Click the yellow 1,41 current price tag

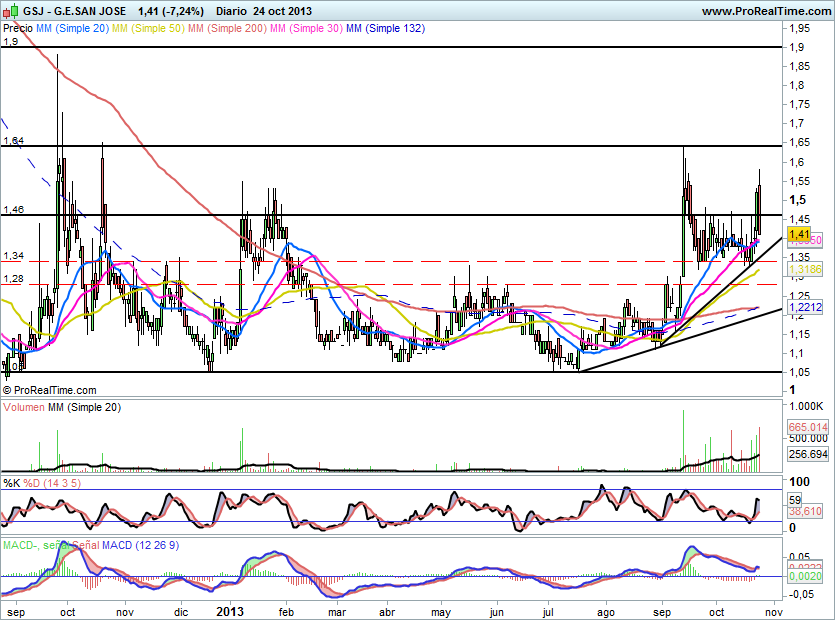point(798,233)
